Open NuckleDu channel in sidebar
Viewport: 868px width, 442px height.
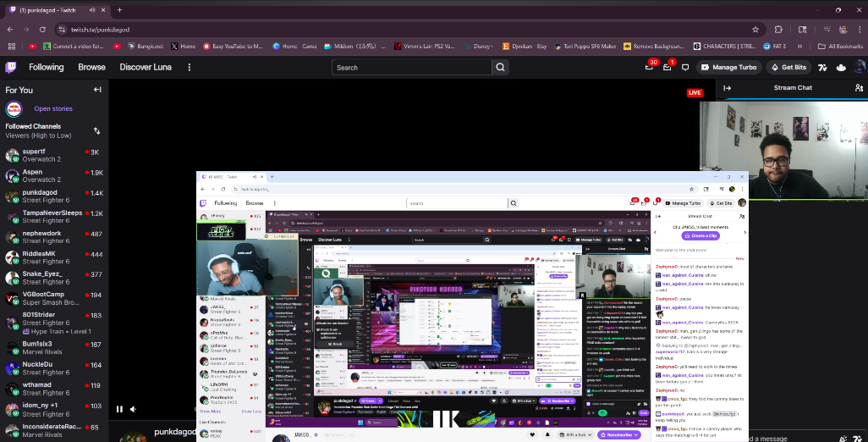[54, 368]
